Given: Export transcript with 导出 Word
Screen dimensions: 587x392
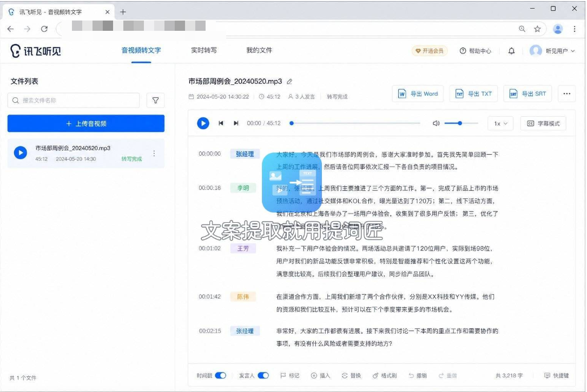Looking at the screenshot, I should coord(418,94).
